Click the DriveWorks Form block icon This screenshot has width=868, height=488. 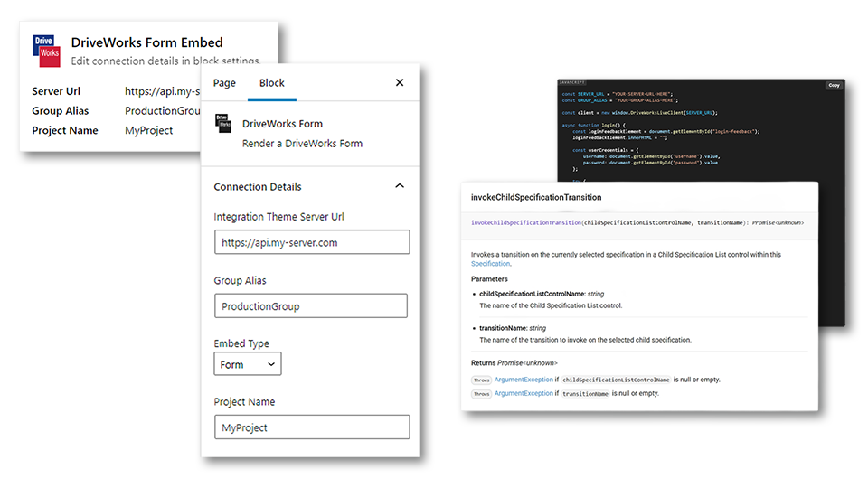(x=222, y=124)
